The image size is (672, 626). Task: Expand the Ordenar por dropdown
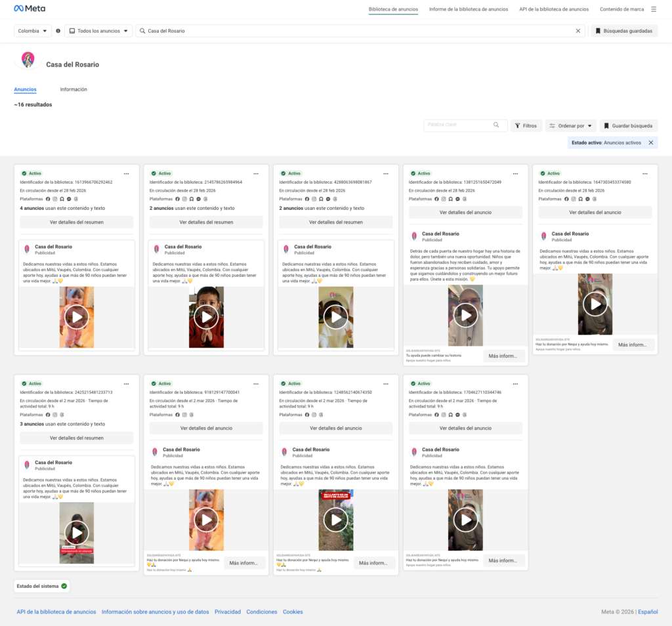pos(570,125)
